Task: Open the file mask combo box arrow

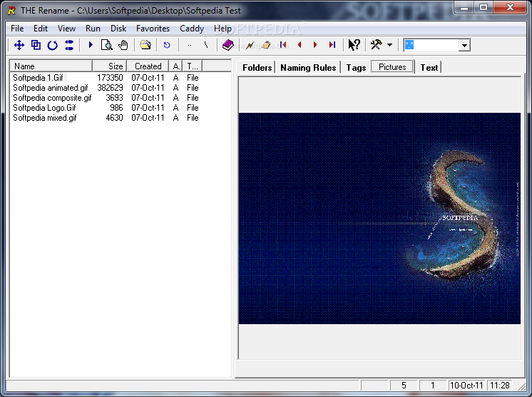Action: click(x=464, y=45)
